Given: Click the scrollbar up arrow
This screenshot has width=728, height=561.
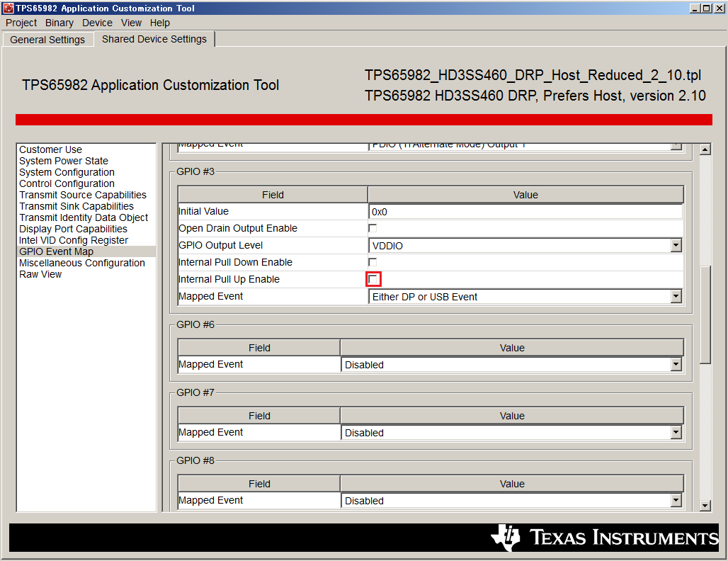Looking at the screenshot, I should 705,149.
